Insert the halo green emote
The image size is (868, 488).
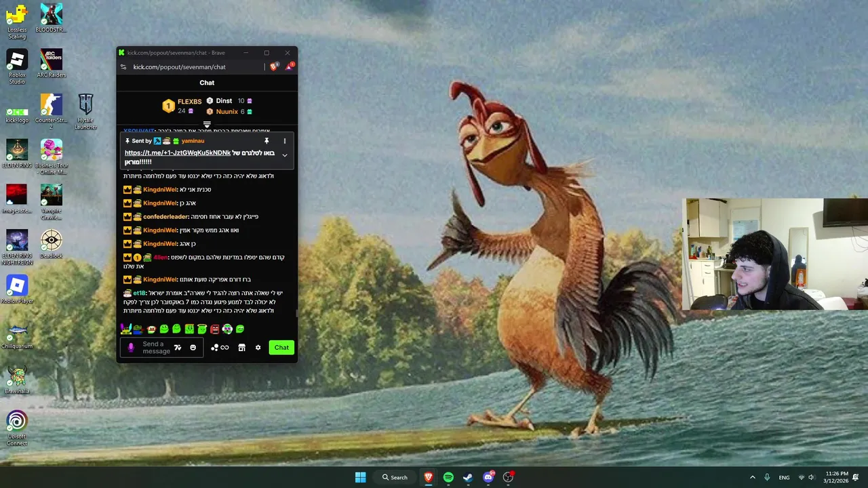(202, 329)
